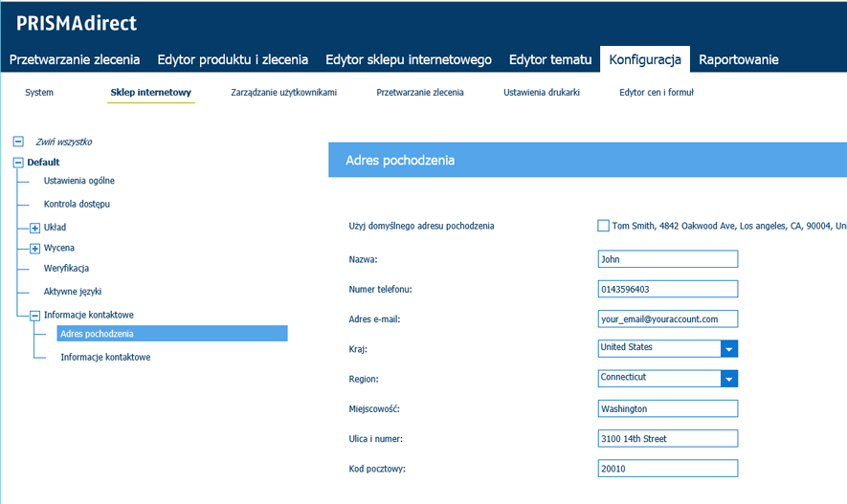Open Weryfikacja tree item
This screenshot has height=504, width=847.
(66, 268)
